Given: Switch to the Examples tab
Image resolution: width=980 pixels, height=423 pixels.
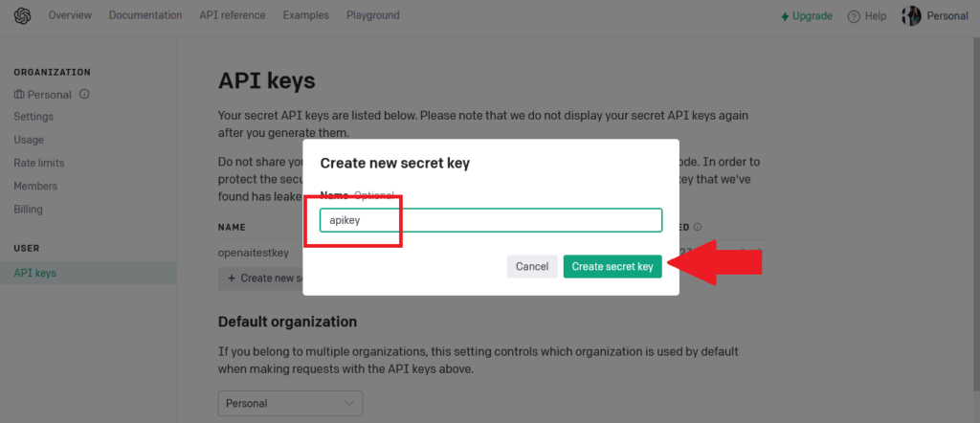Looking at the screenshot, I should coord(305,15).
